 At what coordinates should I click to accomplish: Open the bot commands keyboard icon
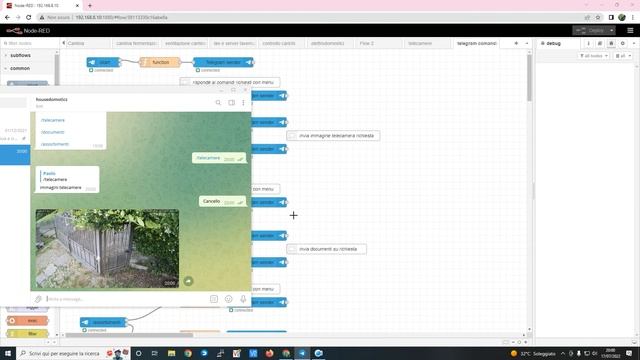(214, 299)
